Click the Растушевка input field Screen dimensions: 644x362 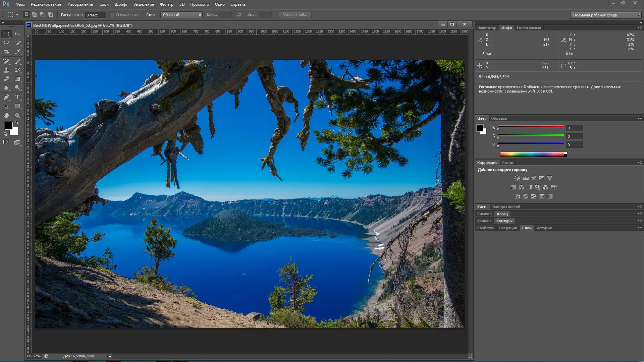click(95, 15)
